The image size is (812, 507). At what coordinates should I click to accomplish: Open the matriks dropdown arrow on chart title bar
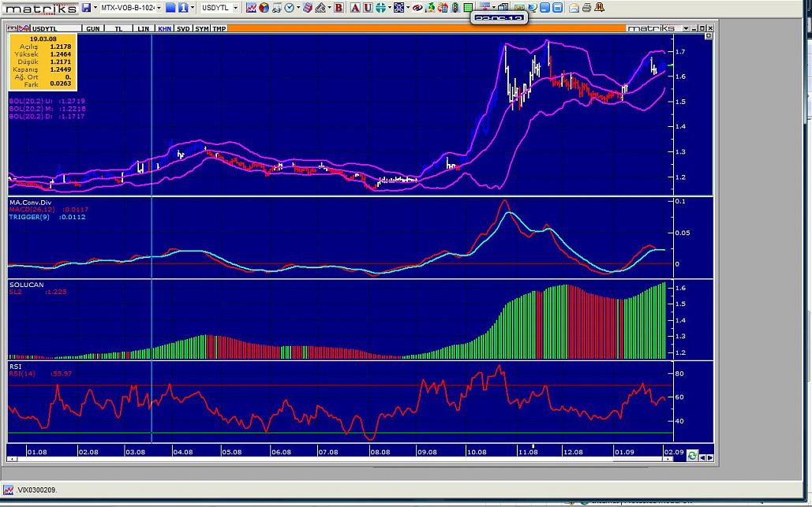(x=686, y=28)
